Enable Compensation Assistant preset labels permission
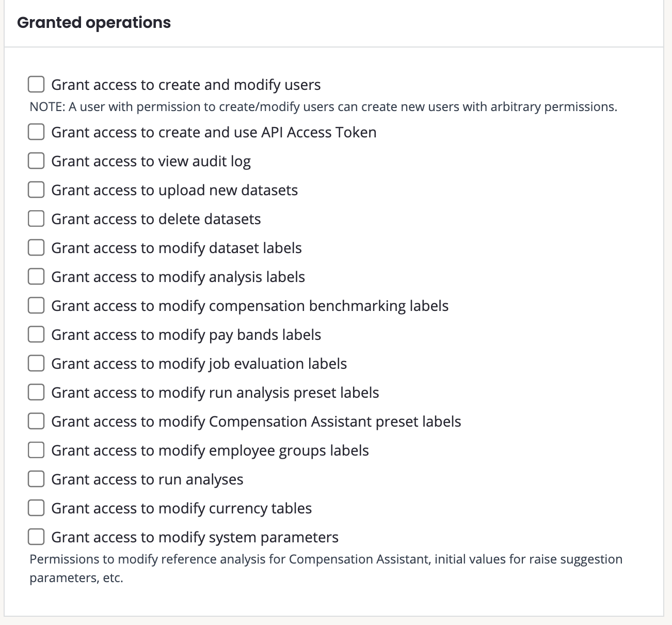 [x=36, y=421]
